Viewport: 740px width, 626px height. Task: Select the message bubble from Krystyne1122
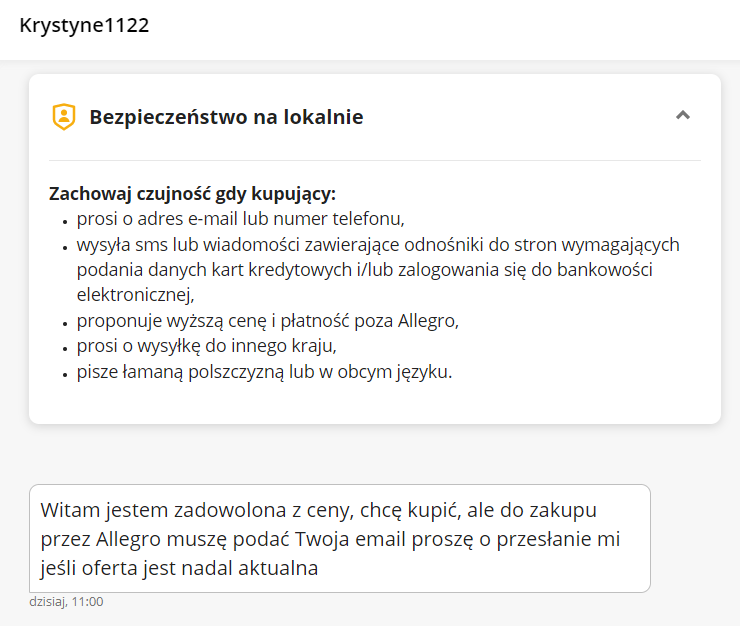pyautogui.click(x=340, y=538)
